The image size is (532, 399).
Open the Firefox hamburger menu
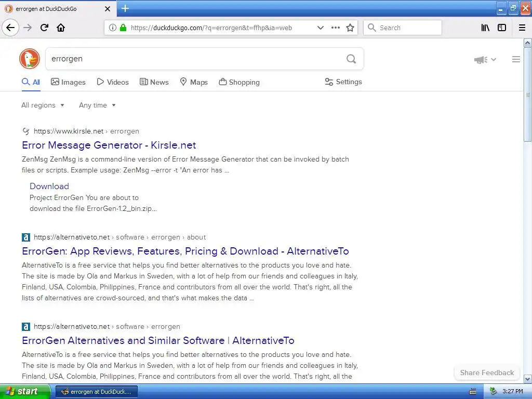tap(522, 28)
